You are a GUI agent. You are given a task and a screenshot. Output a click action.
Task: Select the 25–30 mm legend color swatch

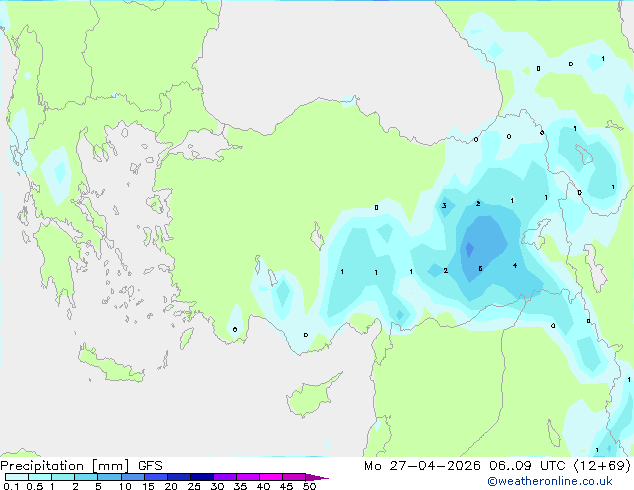pyautogui.click(x=202, y=477)
